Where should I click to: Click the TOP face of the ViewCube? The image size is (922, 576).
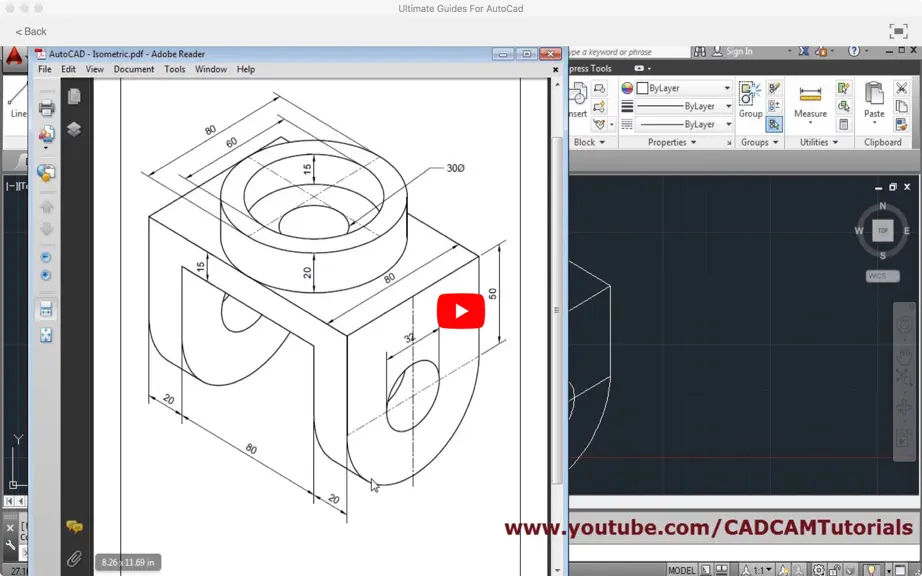[x=883, y=230]
